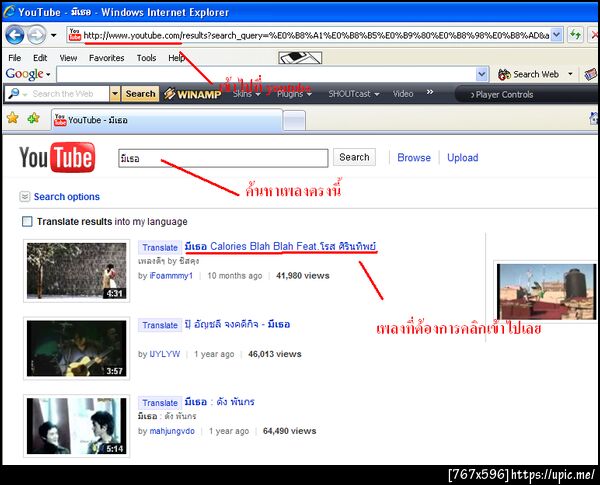
Task: Open the Calories Blah Blah video title link
Action: point(280,247)
